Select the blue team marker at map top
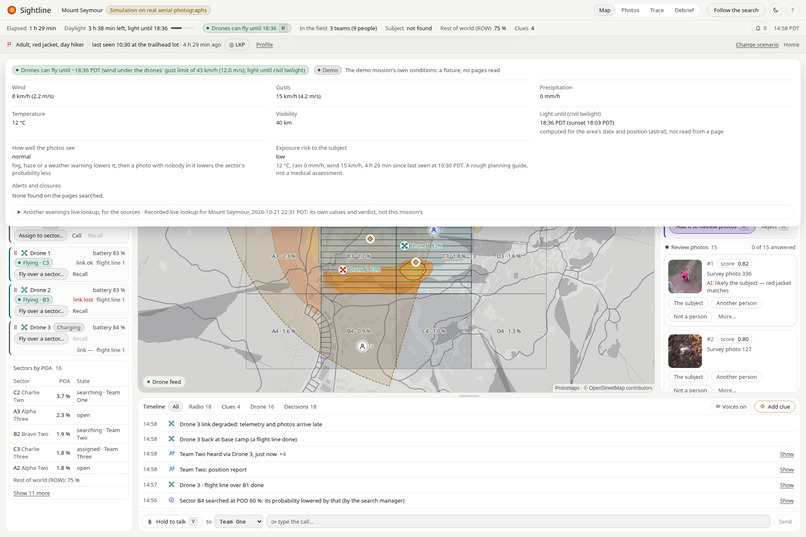Viewport: 806px width, 537px height. (x=434, y=230)
